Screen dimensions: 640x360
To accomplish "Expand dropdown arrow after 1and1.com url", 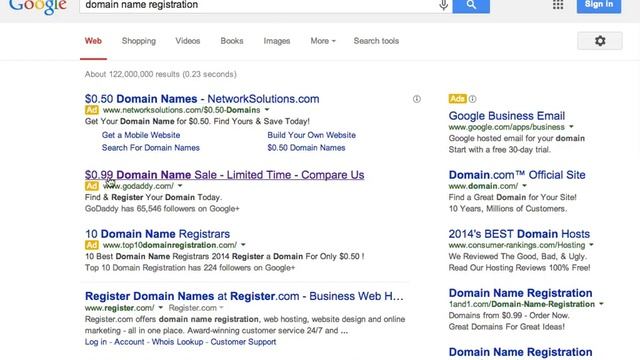I will [601, 304].
